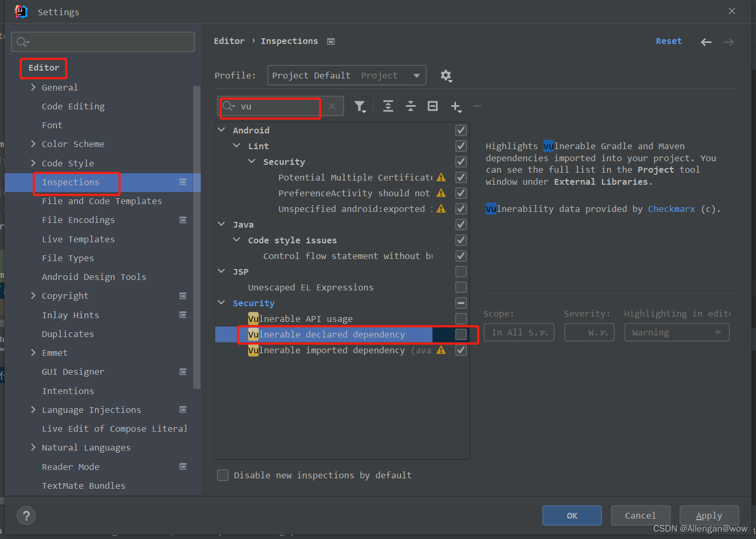Click the project-level icon beside Inspections breadcrumb
This screenshot has width=756, height=539.
point(331,41)
